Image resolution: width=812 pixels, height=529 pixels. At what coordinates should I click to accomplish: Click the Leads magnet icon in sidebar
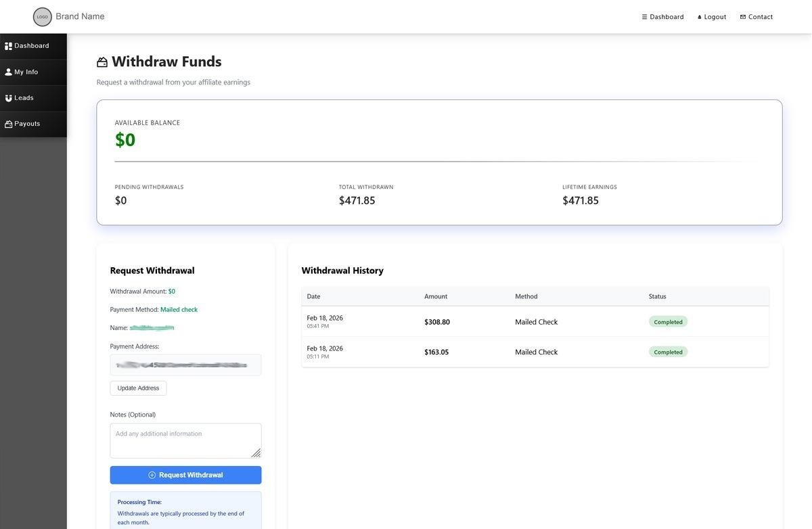click(9, 98)
